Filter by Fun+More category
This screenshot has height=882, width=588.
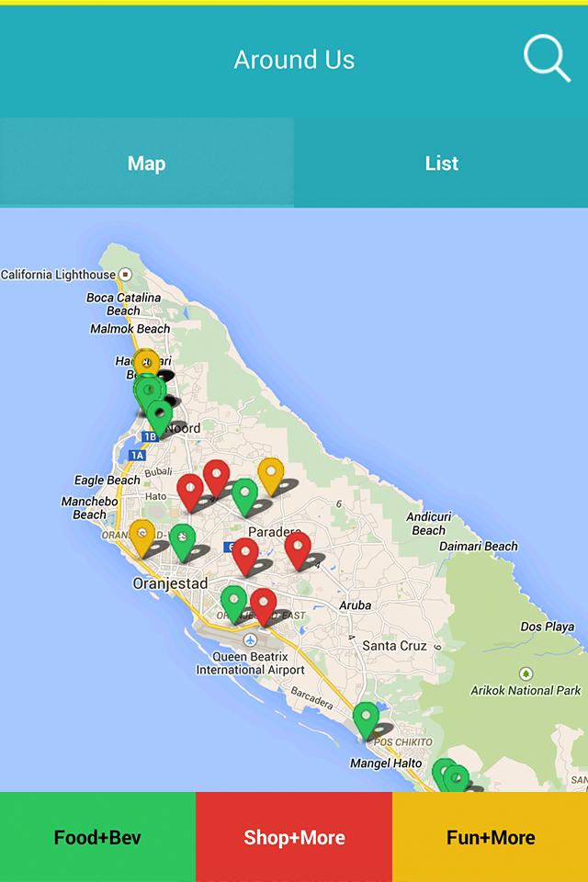(490, 837)
